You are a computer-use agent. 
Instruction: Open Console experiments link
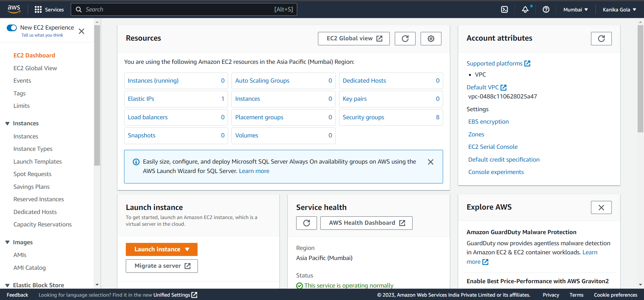point(496,172)
